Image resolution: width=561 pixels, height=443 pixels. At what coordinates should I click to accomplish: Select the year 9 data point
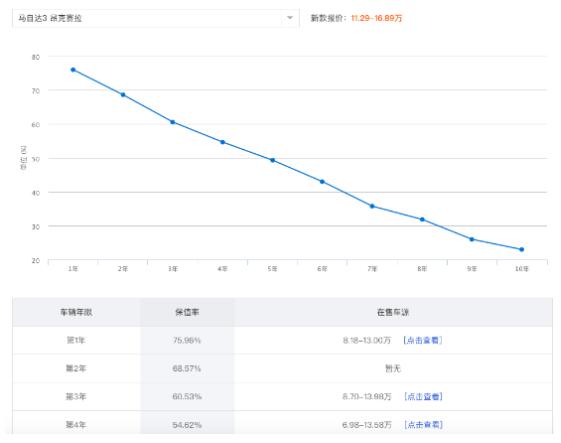[472, 239]
